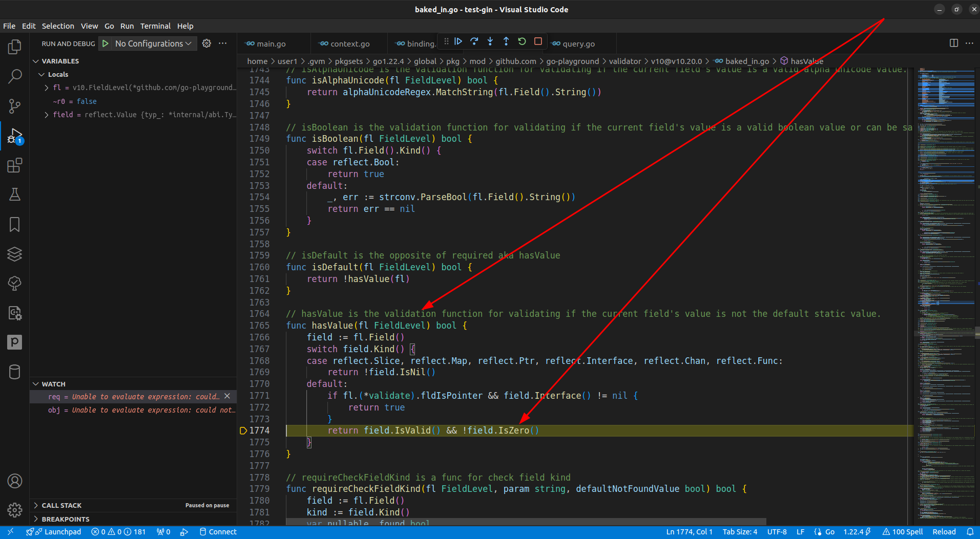Open the Selection menu
This screenshot has height=539, width=980.
(x=58, y=26)
